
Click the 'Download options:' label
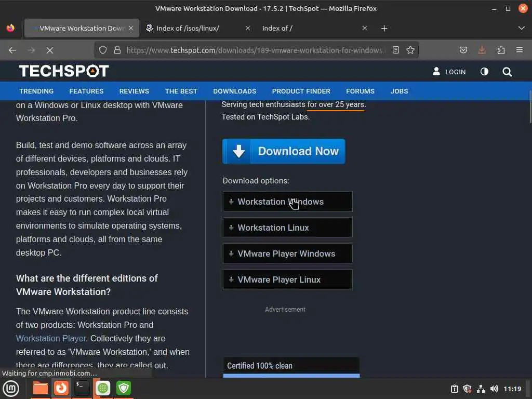(256, 181)
